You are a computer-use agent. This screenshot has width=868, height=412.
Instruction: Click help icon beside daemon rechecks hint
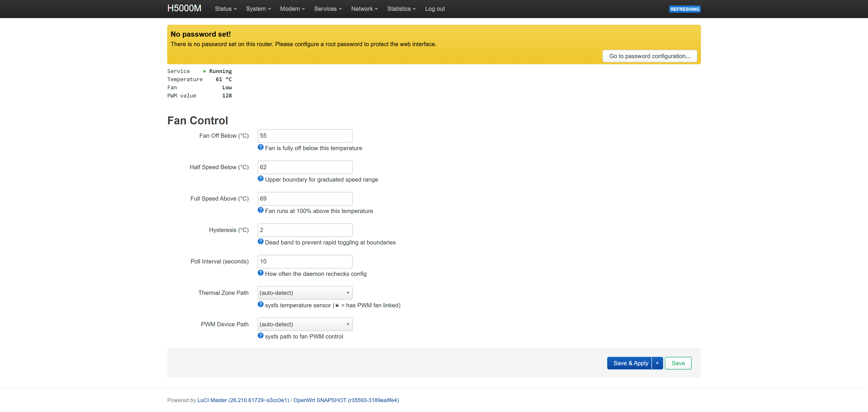[x=260, y=273]
